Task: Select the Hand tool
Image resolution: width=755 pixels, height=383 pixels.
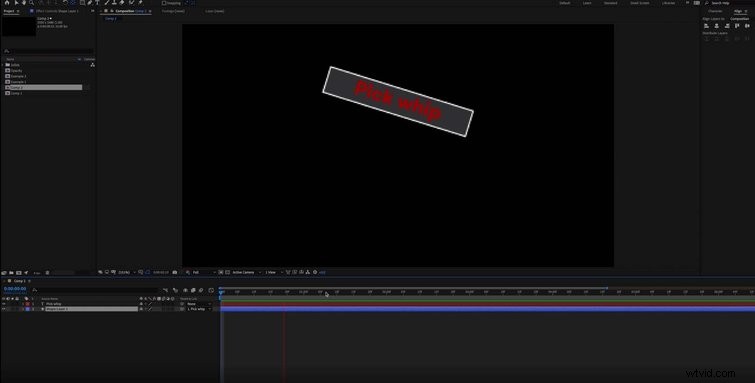Action: point(24,3)
